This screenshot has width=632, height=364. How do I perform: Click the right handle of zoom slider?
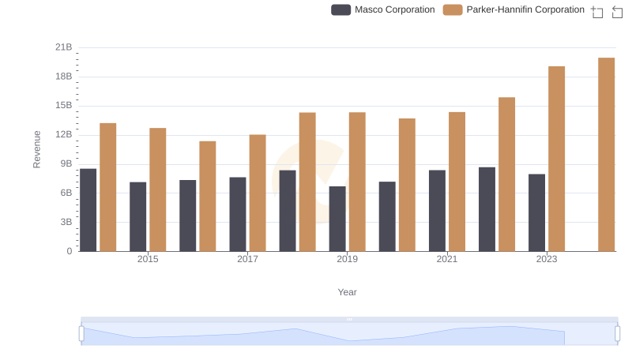[618, 333]
